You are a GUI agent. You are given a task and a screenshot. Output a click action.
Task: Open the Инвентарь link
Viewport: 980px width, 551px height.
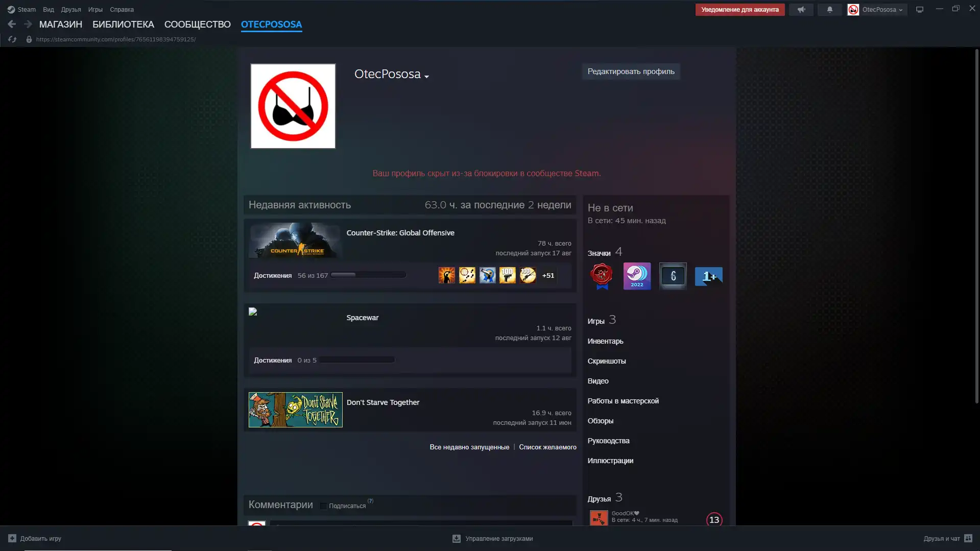point(605,341)
